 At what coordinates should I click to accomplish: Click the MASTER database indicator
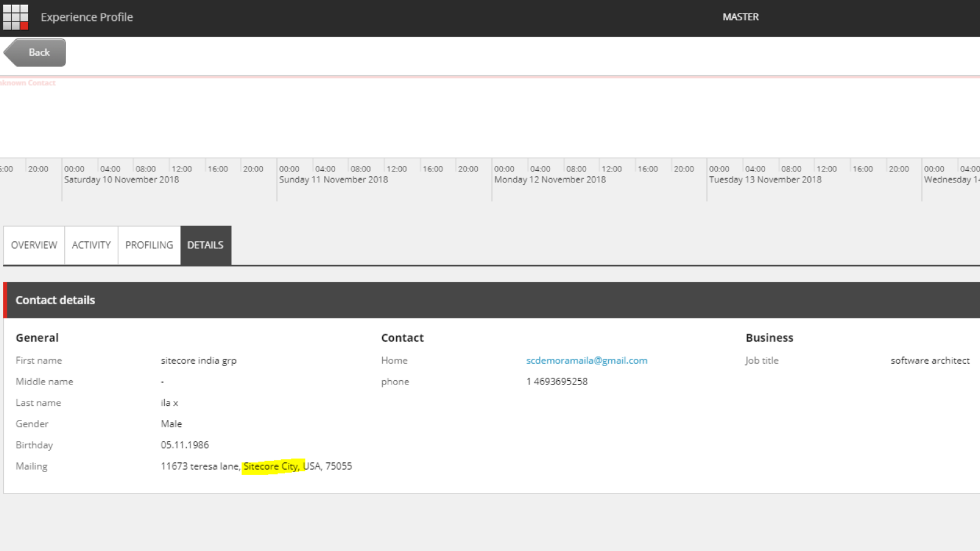(740, 17)
